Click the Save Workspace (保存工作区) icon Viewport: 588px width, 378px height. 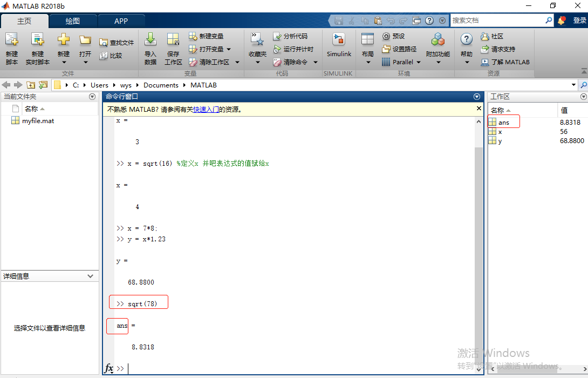pyautogui.click(x=173, y=39)
